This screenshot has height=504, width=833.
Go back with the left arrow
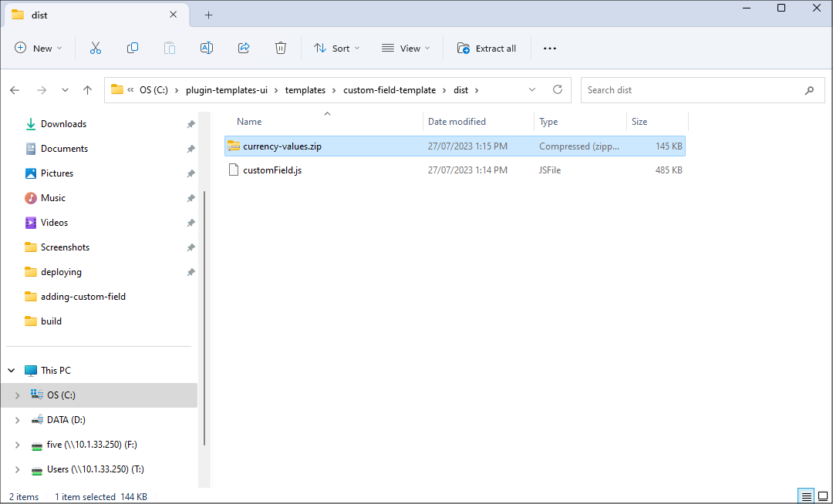click(15, 90)
